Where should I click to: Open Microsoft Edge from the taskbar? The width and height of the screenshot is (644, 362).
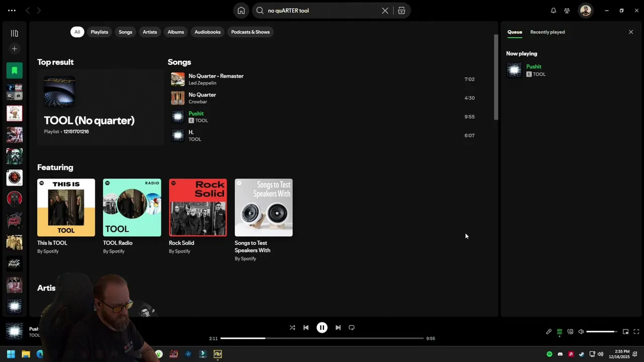(40, 354)
